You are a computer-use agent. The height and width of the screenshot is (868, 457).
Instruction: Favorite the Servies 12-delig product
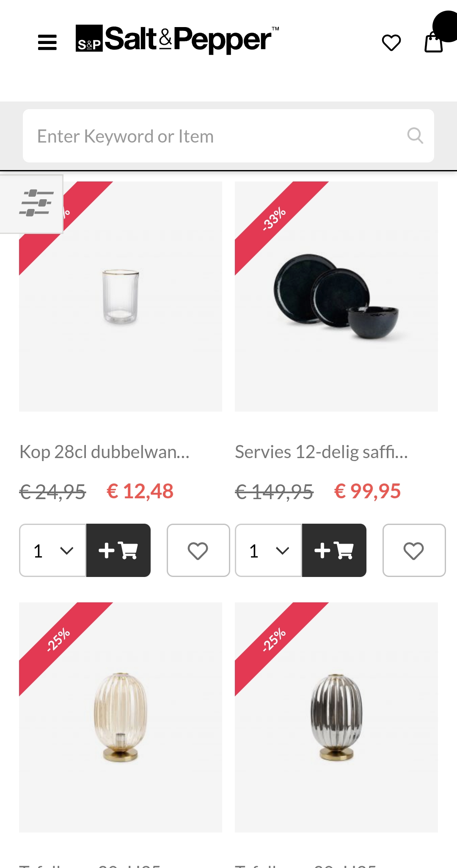[414, 550]
